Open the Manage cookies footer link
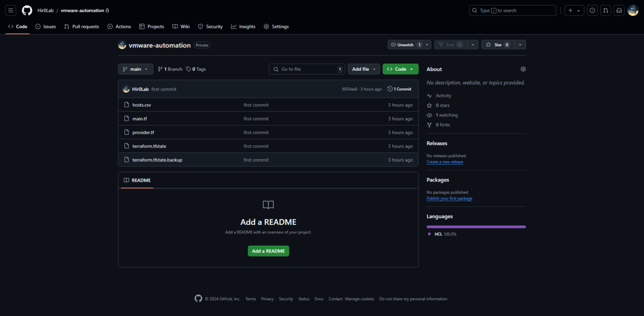 360,299
